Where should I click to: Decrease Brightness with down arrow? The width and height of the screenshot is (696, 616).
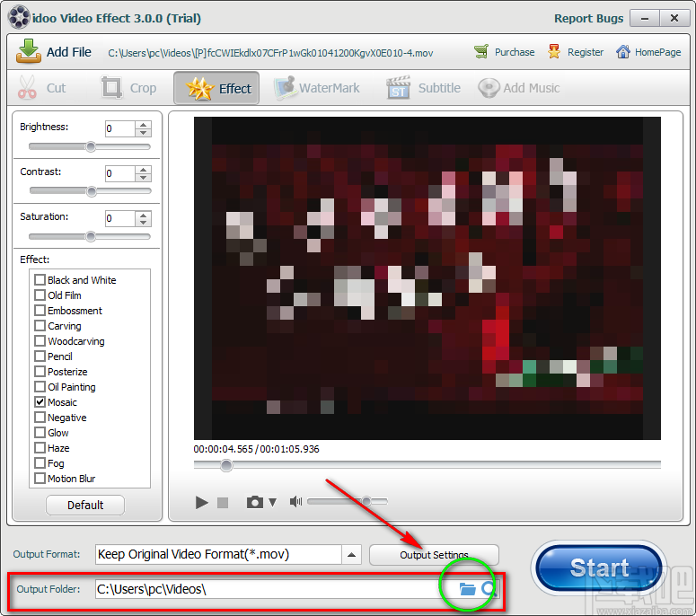[x=143, y=133]
